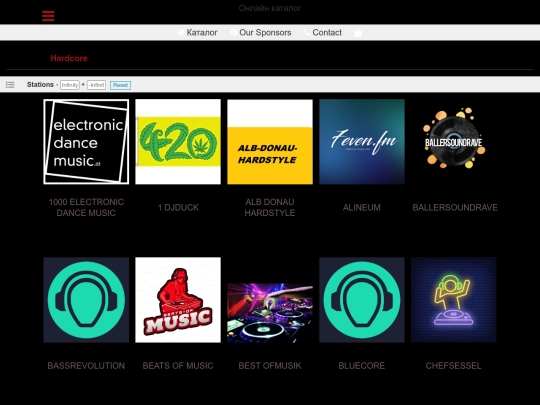The height and width of the screenshot is (405, 540).
Task: Select the BLUECORE station name
Action: click(362, 365)
